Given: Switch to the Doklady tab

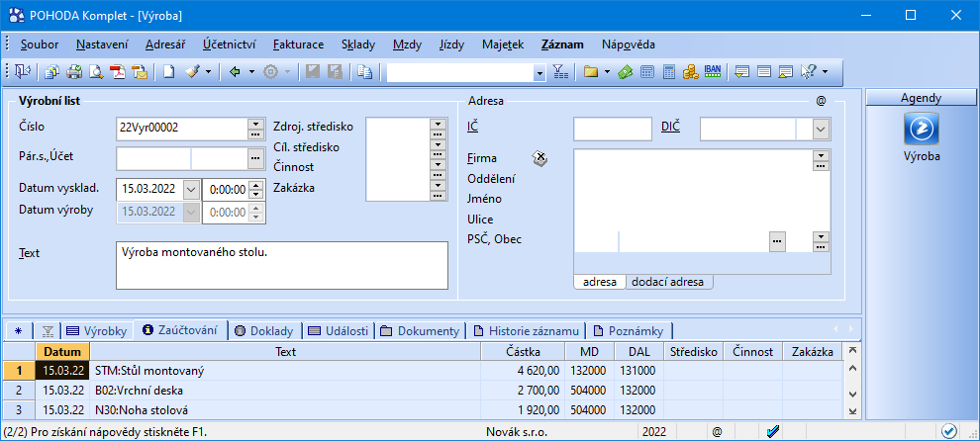Looking at the screenshot, I should (265, 330).
